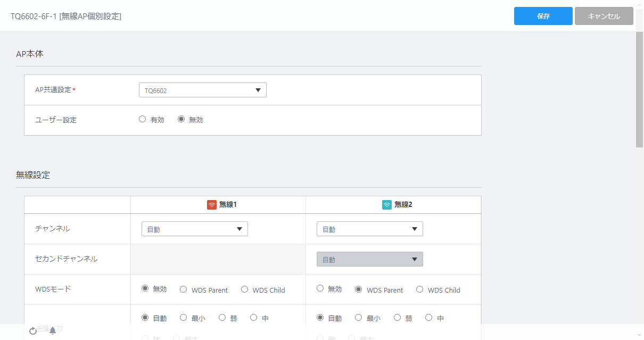Click the TQ6602-6F-1 page title

click(x=66, y=16)
